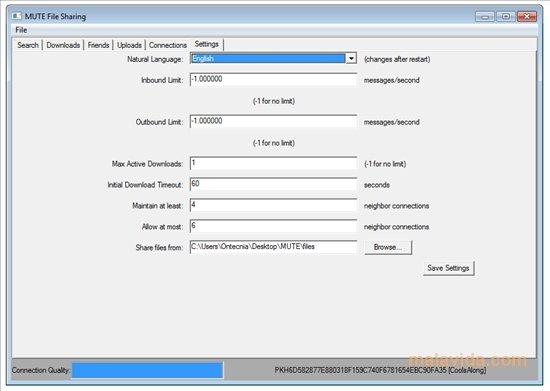Click 'neighbor connections' beside Allow at most
The width and height of the screenshot is (550, 391).
pyautogui.click(x=396, y=227)
